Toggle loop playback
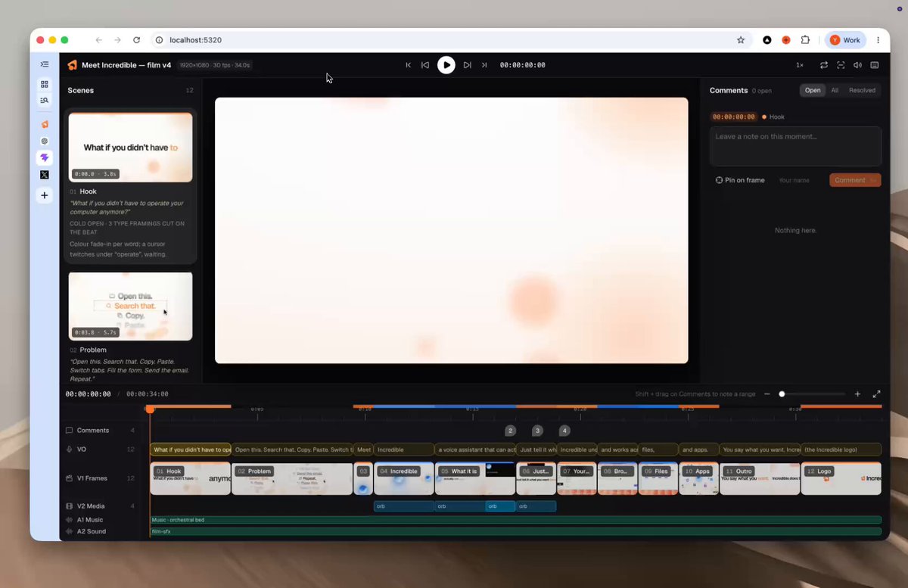This screenshot has height=588, width=908. click(x=824, y=65)
